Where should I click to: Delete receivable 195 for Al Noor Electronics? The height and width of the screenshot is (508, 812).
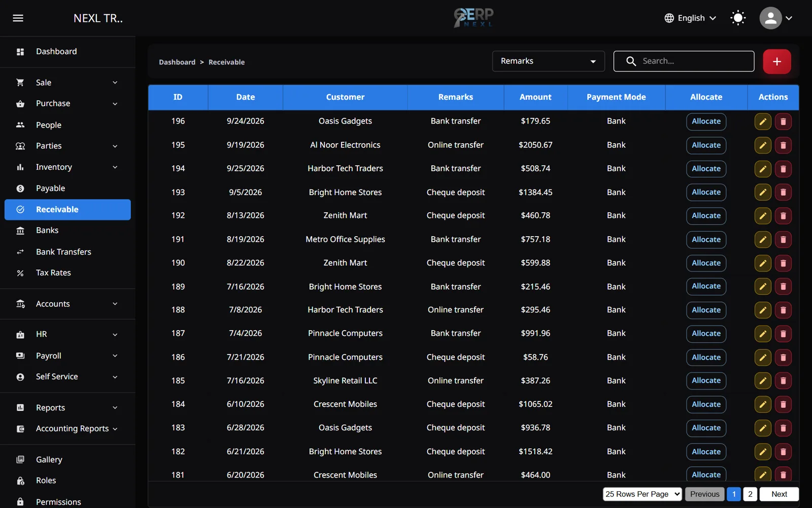tap(783, 145)
